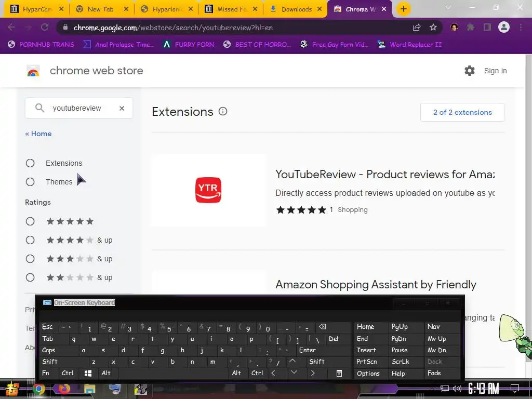
Task: Select the two stars & up filter
Action: 30,277
